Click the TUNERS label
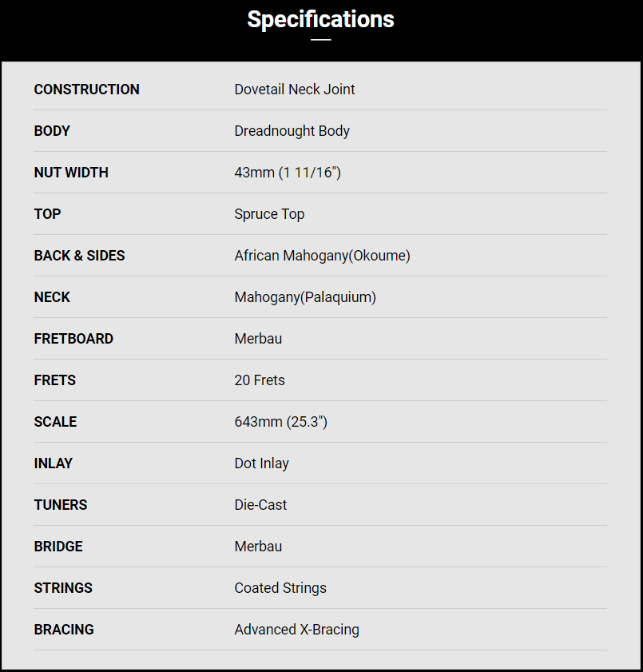 coord(61,505)
